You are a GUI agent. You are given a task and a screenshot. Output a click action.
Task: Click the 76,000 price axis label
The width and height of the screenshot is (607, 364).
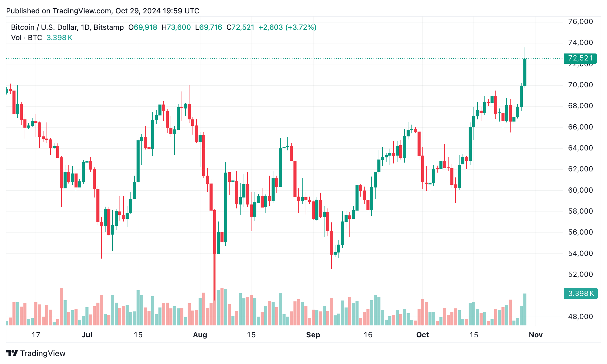coord(580,22)
